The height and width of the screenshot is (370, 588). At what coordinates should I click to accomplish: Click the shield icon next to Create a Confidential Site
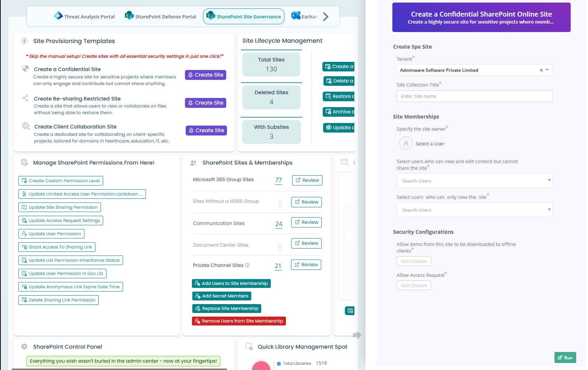25,69
